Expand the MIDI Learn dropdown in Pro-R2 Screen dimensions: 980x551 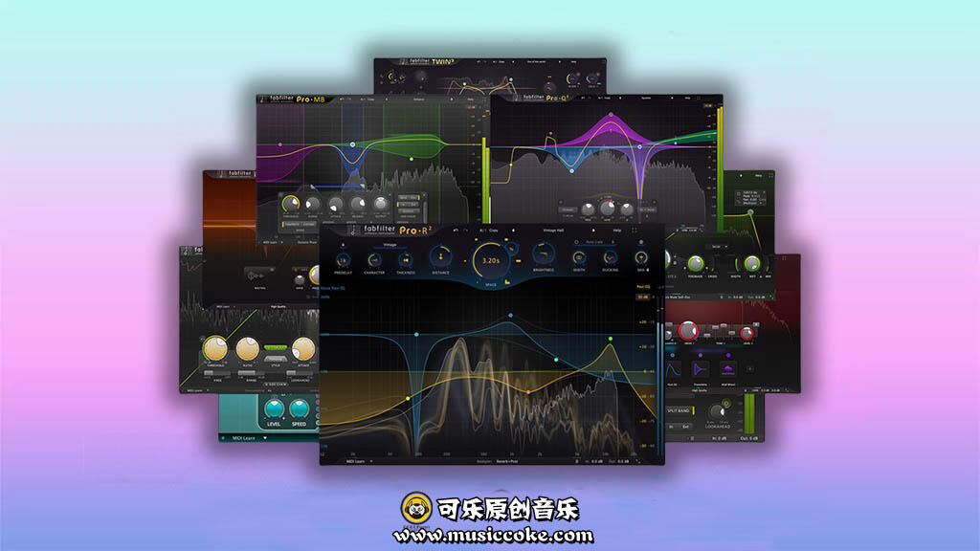(x=360, y=462)
